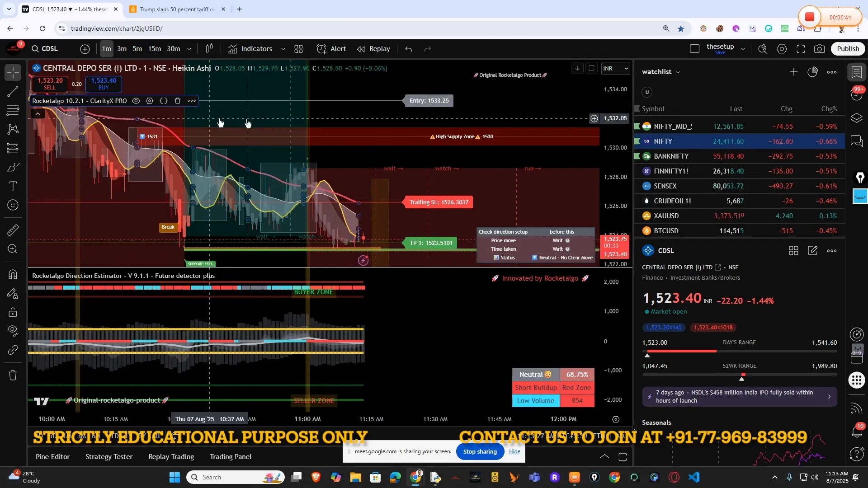Delete Rocketalgo ClarityX PRO indicator
868x488 pixels.
coord(178,101)
